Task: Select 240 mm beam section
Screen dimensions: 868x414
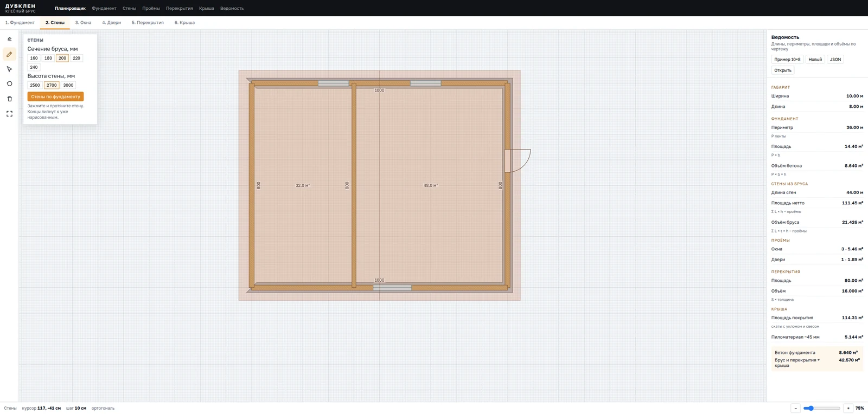Action: point(34,67)
